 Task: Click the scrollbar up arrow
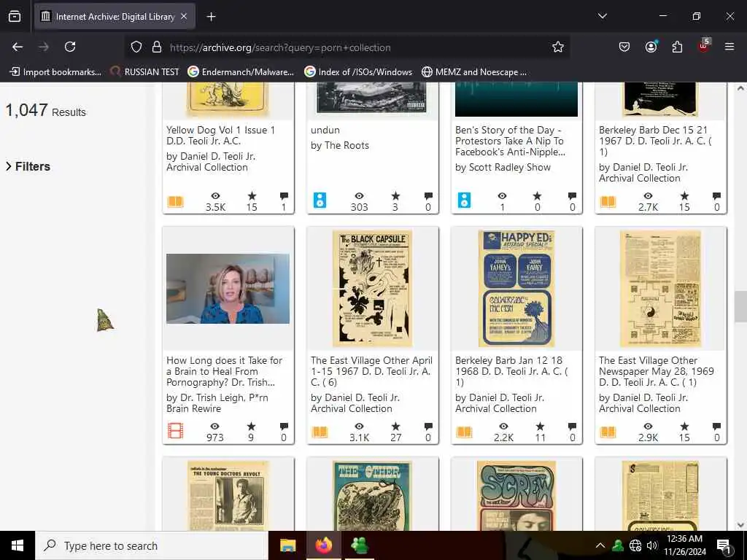(740, 88)
